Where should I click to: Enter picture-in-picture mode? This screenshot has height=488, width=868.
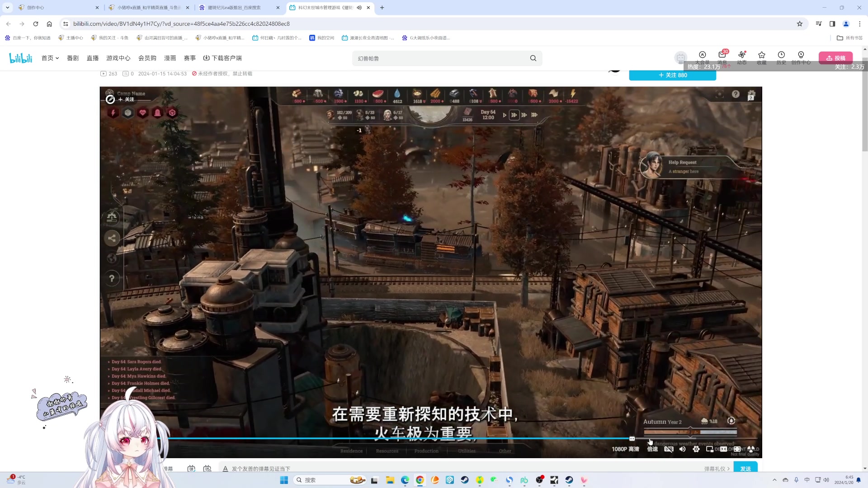pos(710,449)
